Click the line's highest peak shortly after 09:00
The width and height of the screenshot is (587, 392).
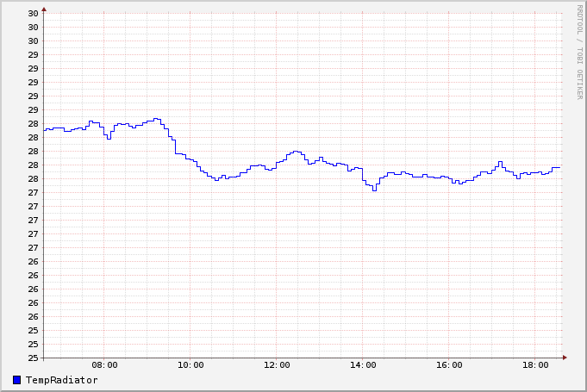click(x=157, y=119)
